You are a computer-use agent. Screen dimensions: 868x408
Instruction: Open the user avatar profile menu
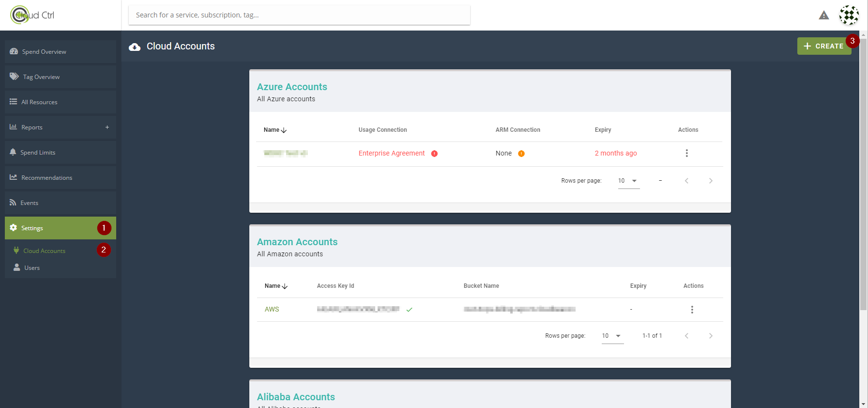[x=849, y=16]
